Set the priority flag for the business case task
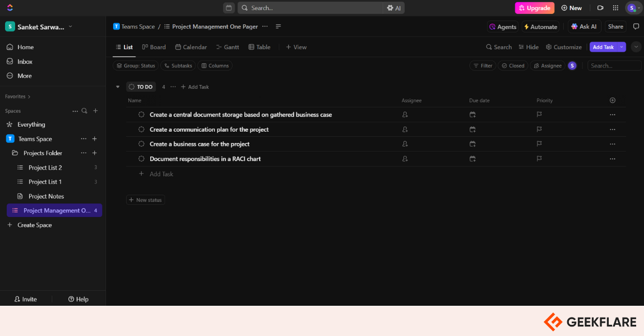 539,144
